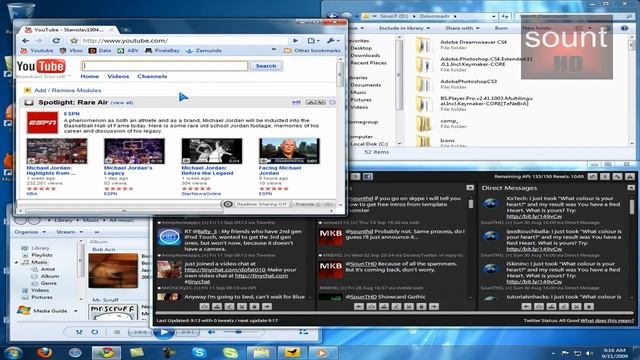Open Media Guide dropdown arrow
640x360 pixels.
point(76,311)
